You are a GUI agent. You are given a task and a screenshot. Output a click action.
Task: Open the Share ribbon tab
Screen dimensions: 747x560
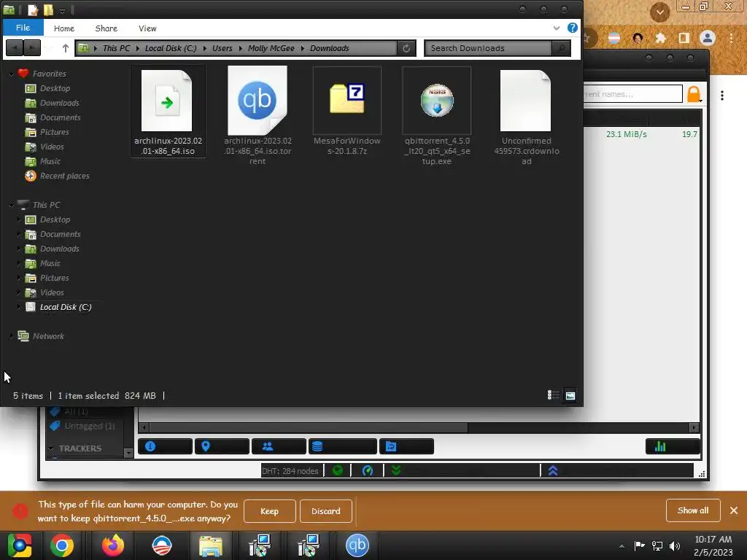(106, 28)
